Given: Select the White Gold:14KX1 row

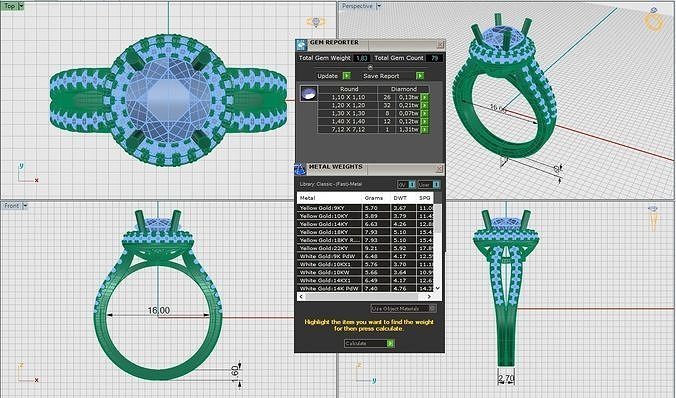Looking at the screenshot, I should [x=365, y=280].
